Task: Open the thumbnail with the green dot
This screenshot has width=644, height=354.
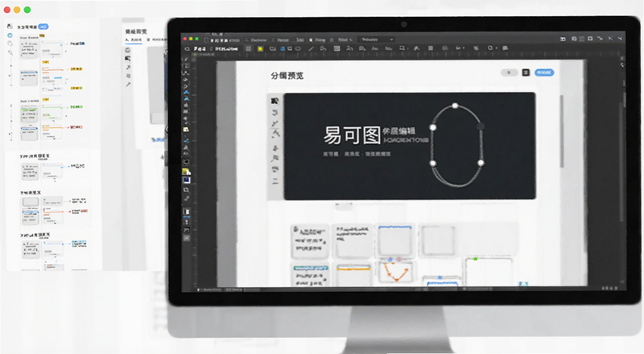Action: (489, 271)
